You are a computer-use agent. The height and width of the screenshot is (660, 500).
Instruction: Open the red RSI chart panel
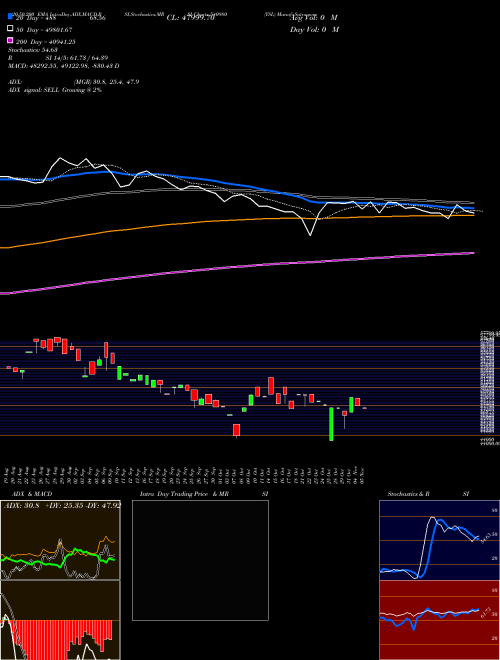[439, 620]
